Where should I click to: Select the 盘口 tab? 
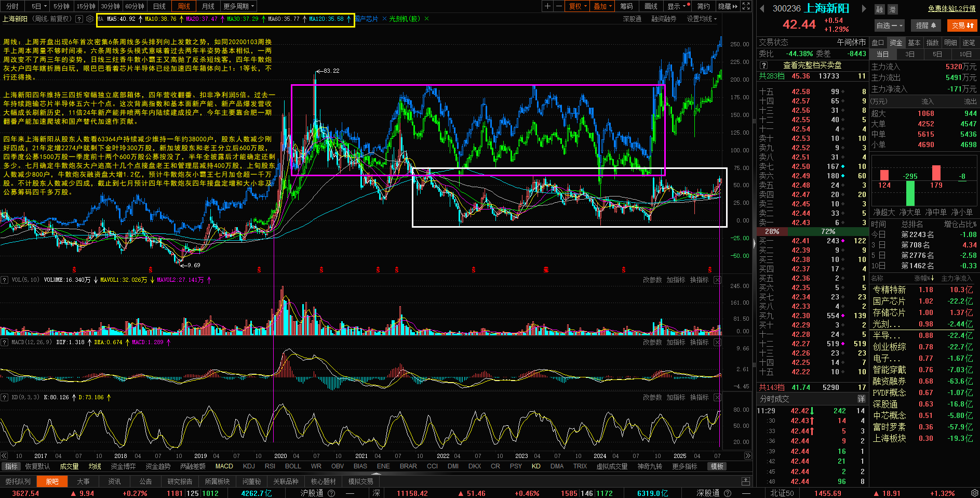(878, 43)
